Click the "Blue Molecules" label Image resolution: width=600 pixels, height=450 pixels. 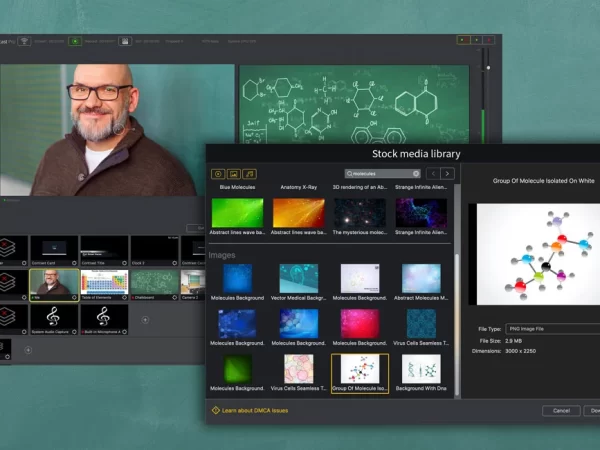pos(237,187)
